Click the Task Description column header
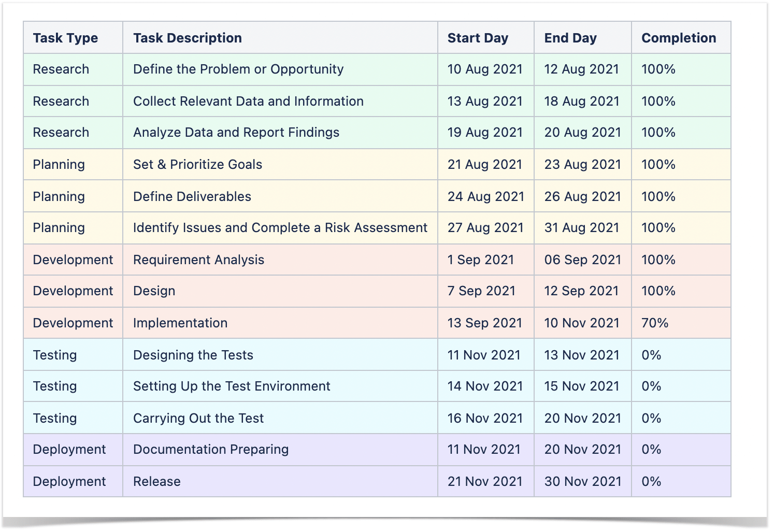This screenshot has width=774, height=532. pyautogui.click(x=188, y=37)
